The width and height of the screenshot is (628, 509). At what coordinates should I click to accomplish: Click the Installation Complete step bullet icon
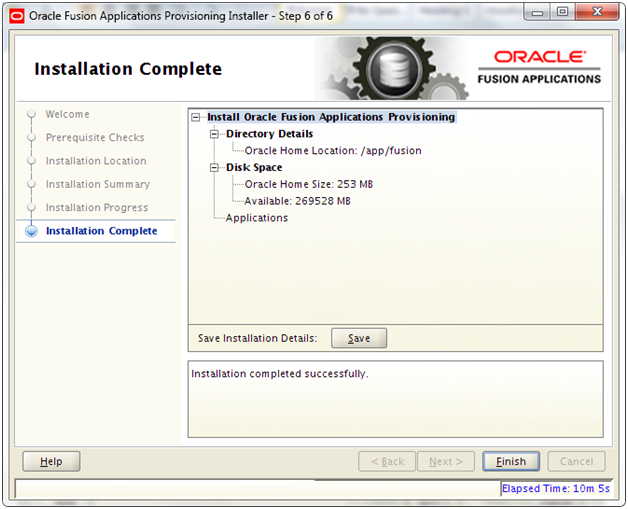[x=31, y=231]
